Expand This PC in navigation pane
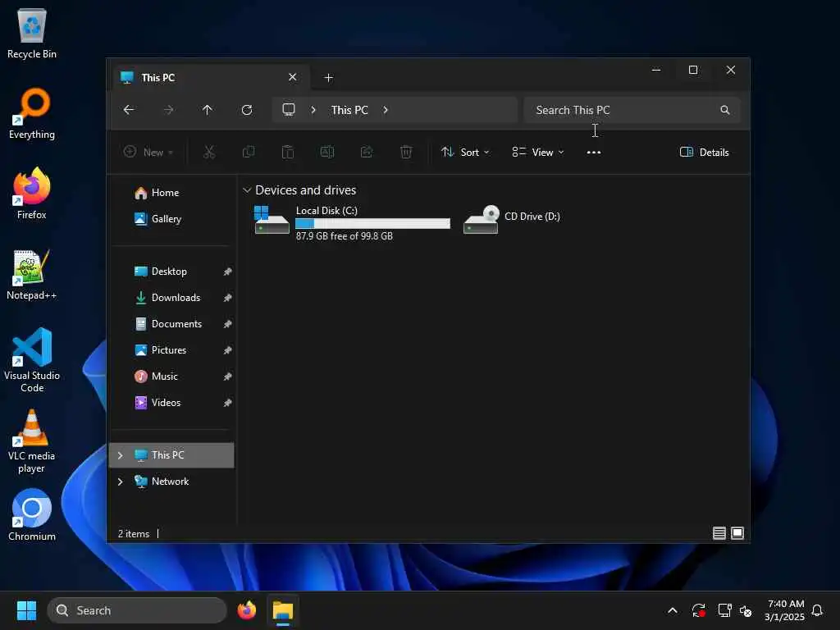The image size is (840, 630). point(120,455)
